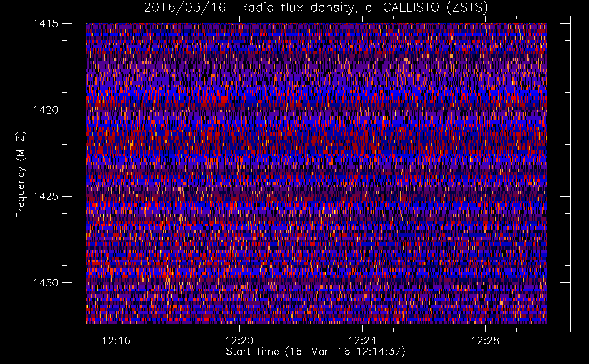
Task: Select the 1420 frequency axis label
Action: click(x=46, y=110)
